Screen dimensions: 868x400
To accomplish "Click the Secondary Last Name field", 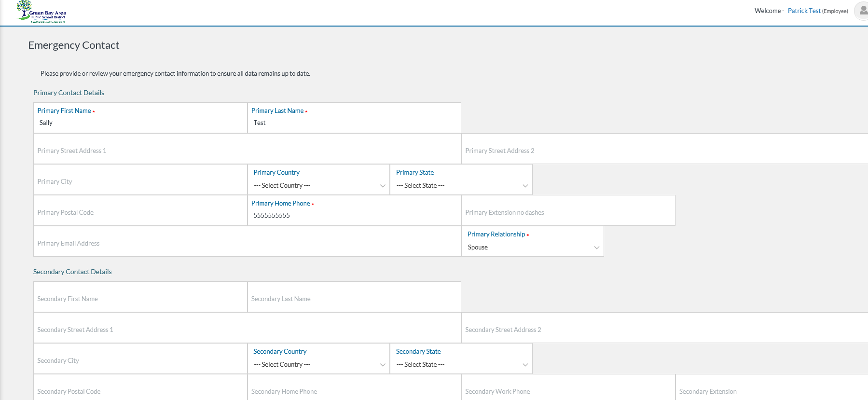I will point(354,299).
